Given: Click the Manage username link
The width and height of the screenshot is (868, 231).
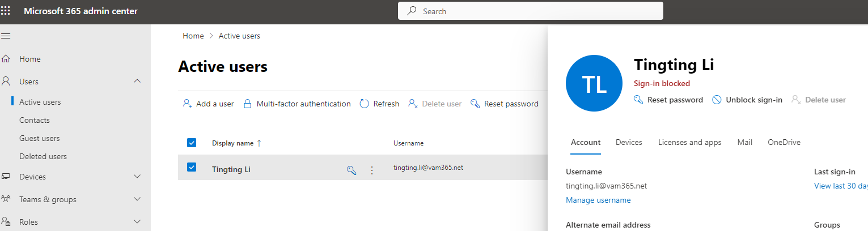Looking at the screenshot, I should 598,200.
